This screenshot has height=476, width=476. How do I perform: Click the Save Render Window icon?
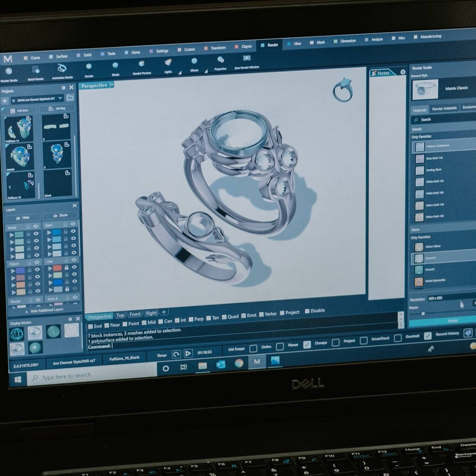(247, 58)
